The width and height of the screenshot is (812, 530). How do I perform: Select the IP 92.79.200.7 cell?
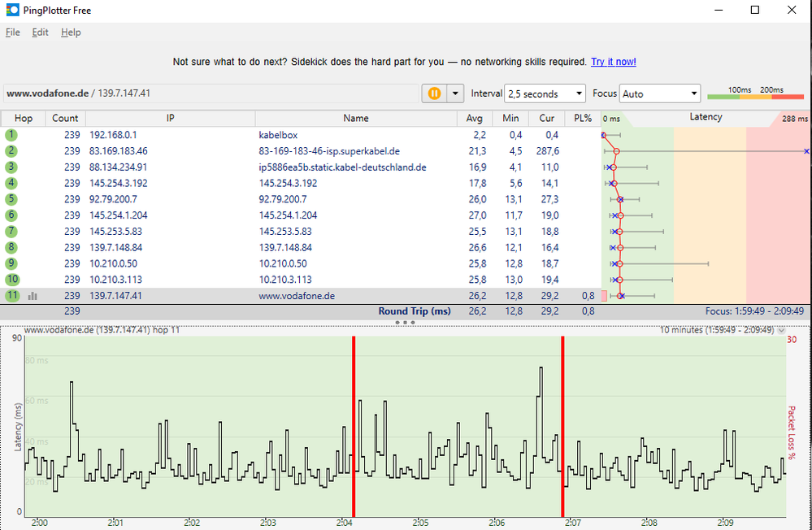tap(113, 199)
